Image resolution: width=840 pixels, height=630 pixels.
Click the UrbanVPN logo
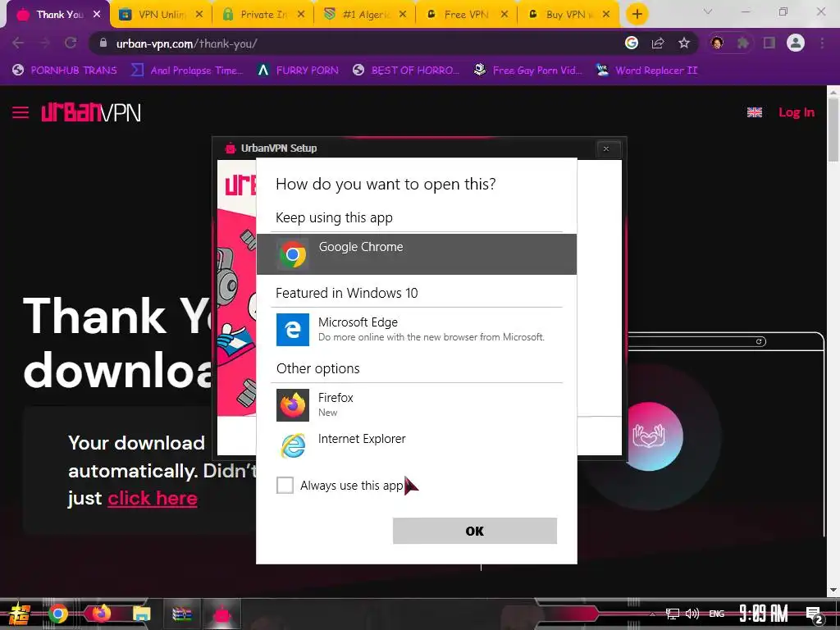[x=91, y=112]
